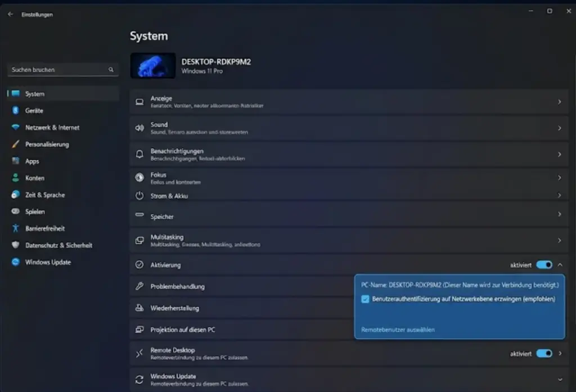
Task: Click the System page heading
Action: click(x=148, y=36)
